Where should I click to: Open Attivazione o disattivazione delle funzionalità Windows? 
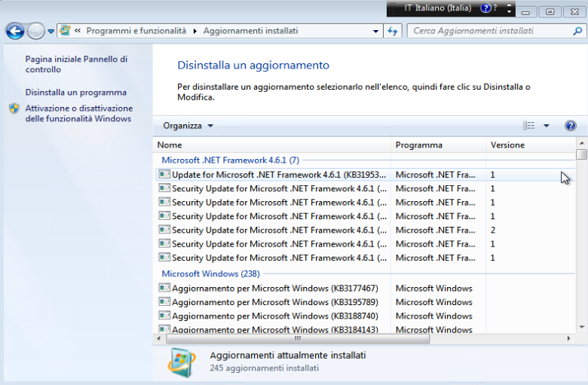click(79, 113)
